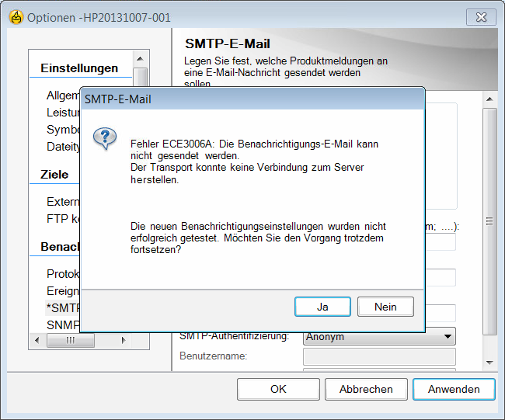The width and height of the screenshot is (505, 420).
Task: Select the *SMTP entry in sidebar
Action: (63, 307)
